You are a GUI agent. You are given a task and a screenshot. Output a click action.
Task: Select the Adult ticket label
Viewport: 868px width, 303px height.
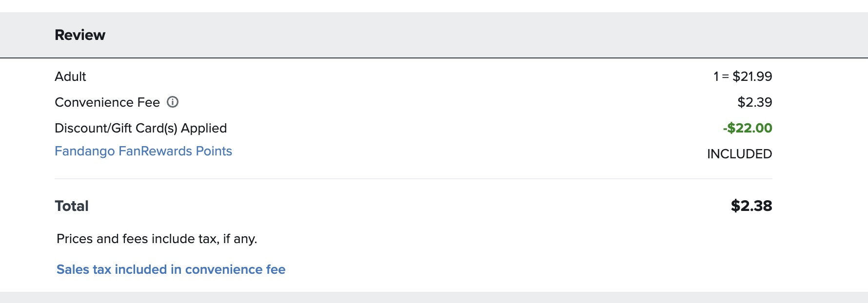pyautogui.click(x=70, y=76)
